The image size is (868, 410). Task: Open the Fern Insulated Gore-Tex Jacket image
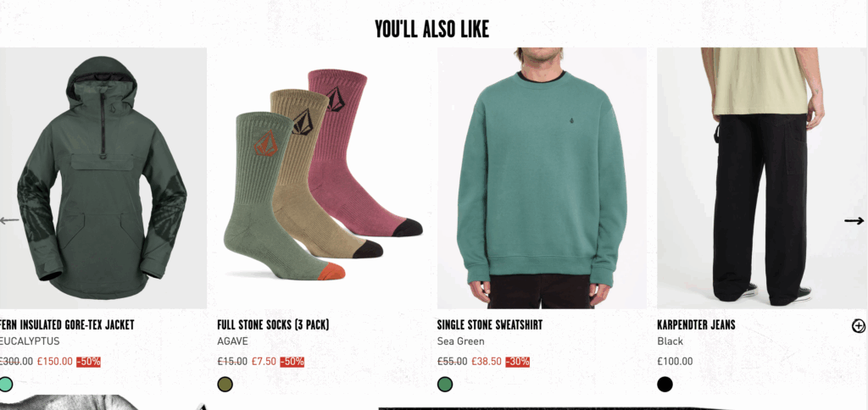click(103, 178)
